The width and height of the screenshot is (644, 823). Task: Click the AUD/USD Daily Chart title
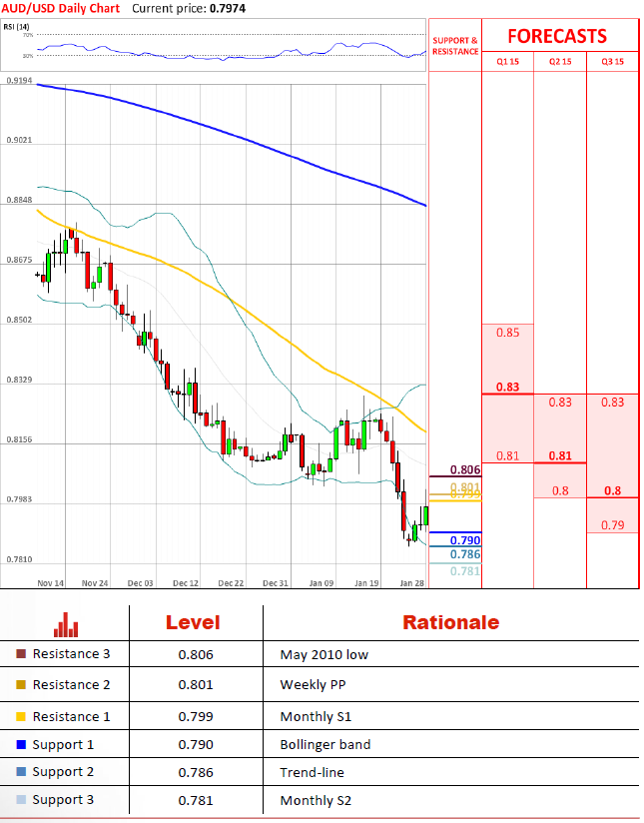[60, 8]
